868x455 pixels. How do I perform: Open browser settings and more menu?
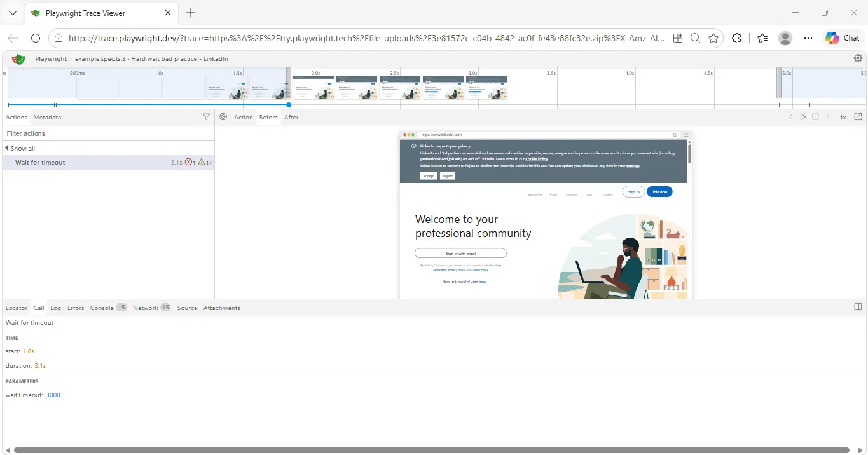point(808,38)
